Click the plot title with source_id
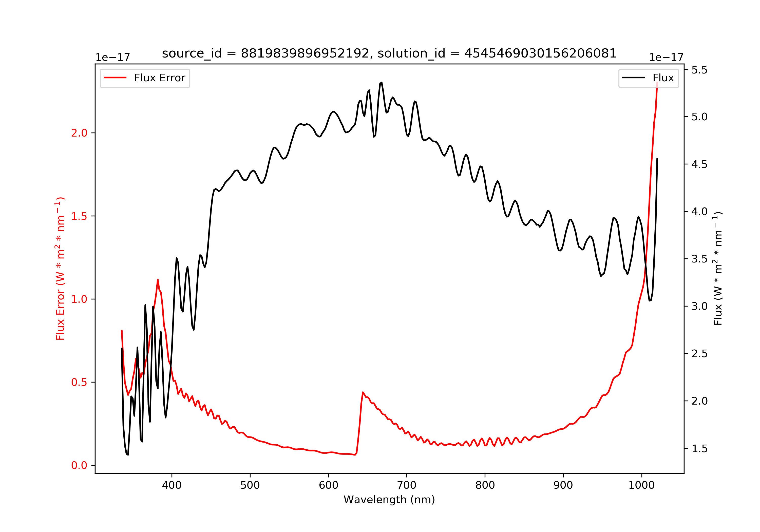Image resolution: width=760 pixels, height=532 pixels. (x=389, y=53)
